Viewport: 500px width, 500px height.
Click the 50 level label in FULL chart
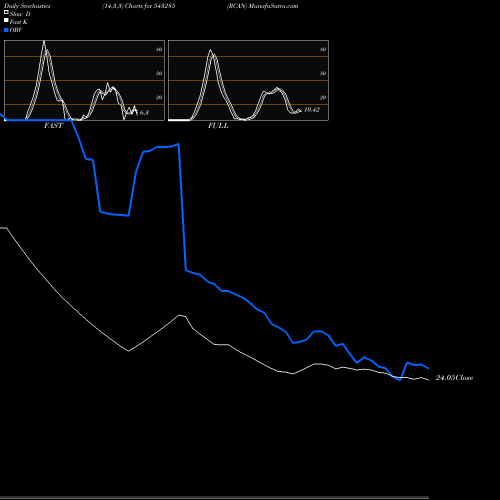pos(323,73)
